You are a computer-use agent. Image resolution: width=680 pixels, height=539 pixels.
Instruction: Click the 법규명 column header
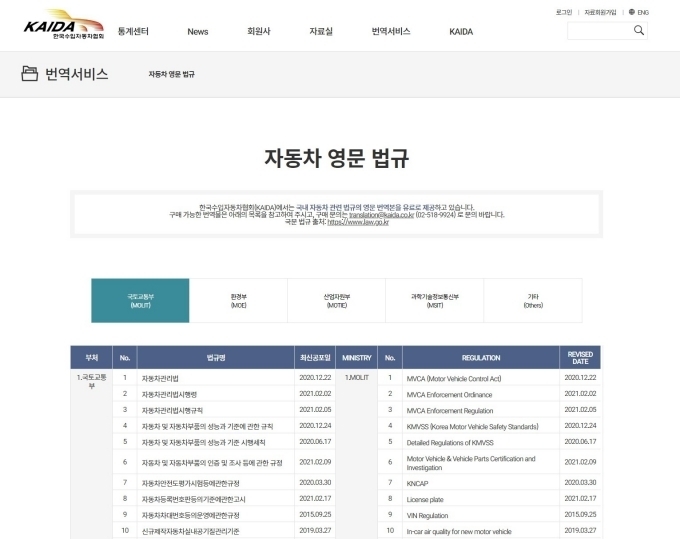(216, 358)
